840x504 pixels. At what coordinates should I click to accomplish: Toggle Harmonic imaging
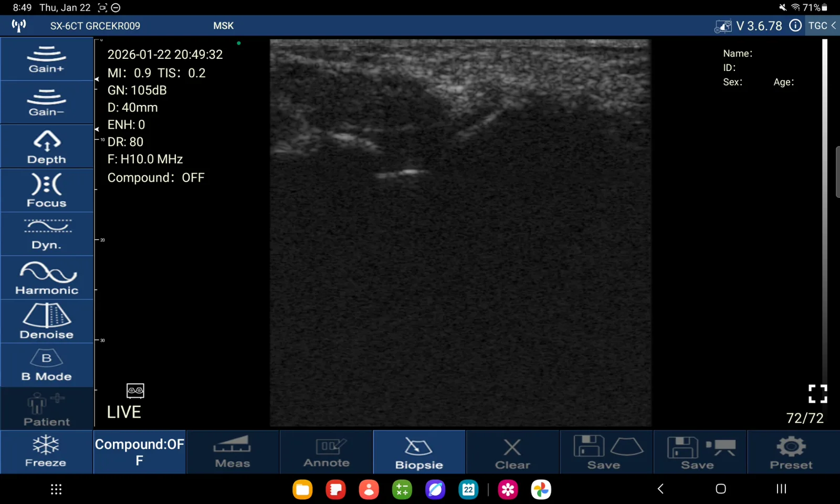pyautogui.click(x=47, y=278)
